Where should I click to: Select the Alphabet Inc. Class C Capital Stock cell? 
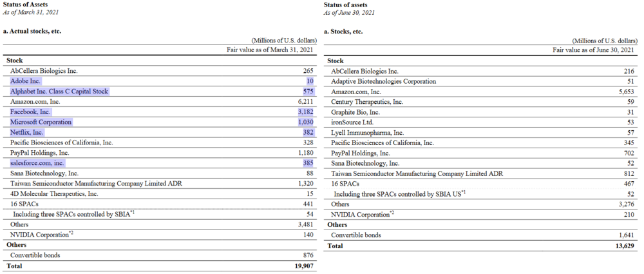59,92
